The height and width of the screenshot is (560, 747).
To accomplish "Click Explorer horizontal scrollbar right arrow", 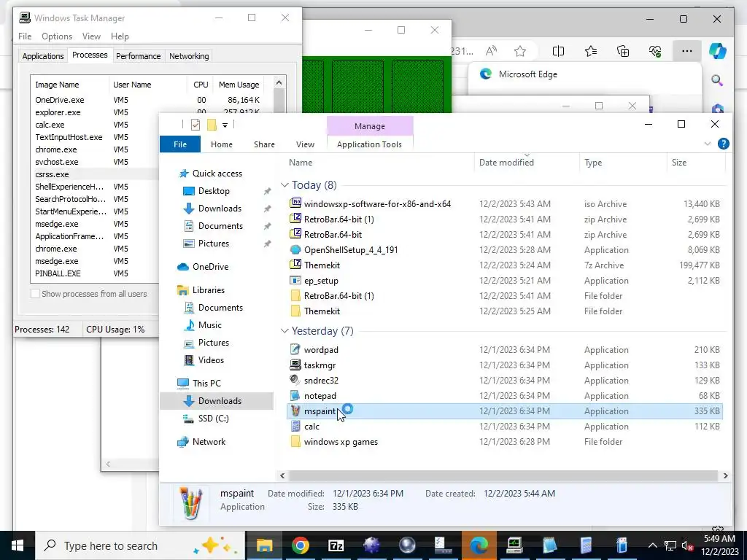I will click(725, 475).
